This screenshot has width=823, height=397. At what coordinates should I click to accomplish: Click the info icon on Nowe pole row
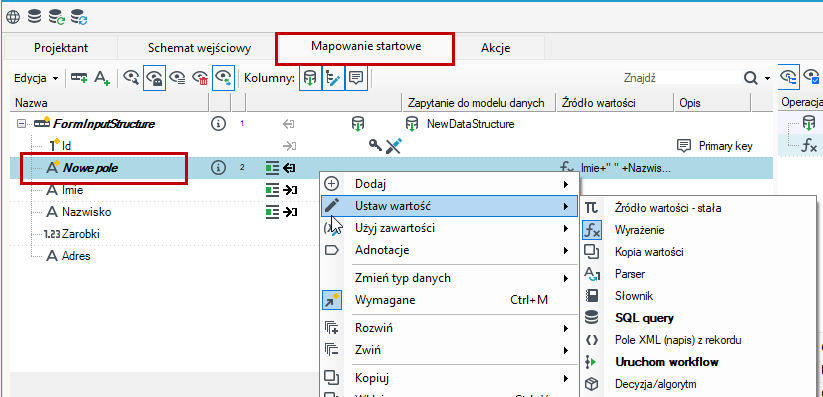pos(218,168)
